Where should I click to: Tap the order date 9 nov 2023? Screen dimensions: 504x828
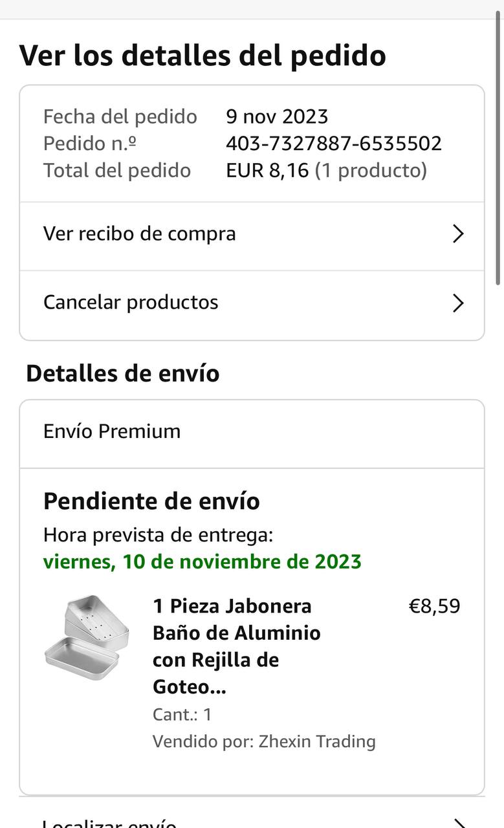(x=277, y=116)
